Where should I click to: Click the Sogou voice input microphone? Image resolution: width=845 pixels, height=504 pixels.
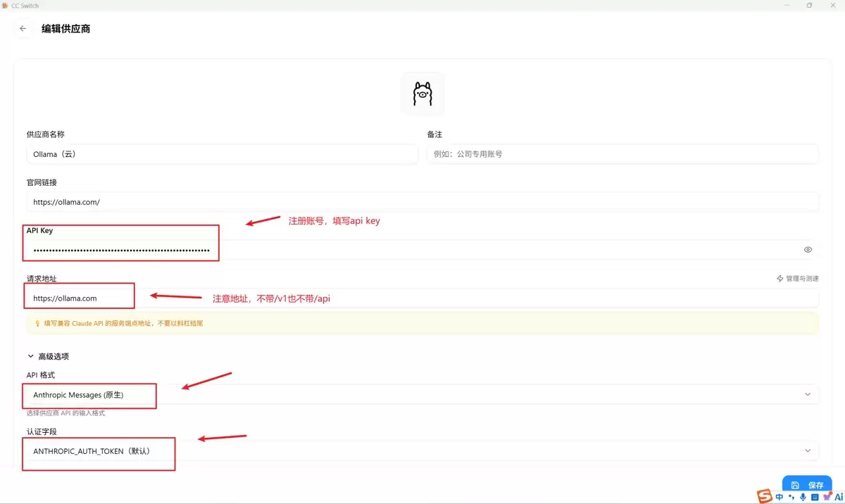click(x=803, y=497)
